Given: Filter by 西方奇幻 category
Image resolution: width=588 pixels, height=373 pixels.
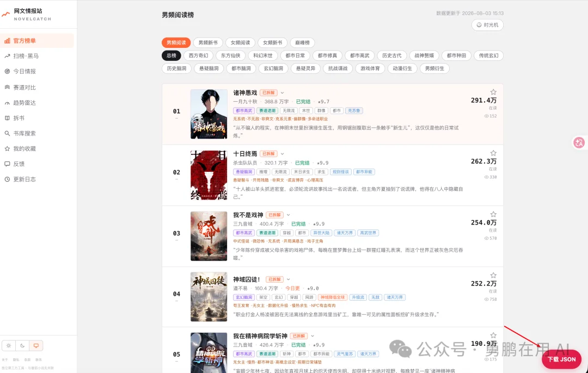Looking at the screenshot, I should (x=198, y=55).
